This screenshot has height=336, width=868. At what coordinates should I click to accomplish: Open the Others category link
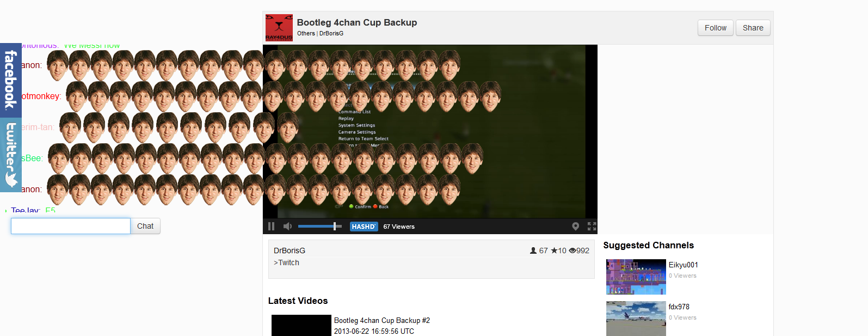(x=306, y=33)
